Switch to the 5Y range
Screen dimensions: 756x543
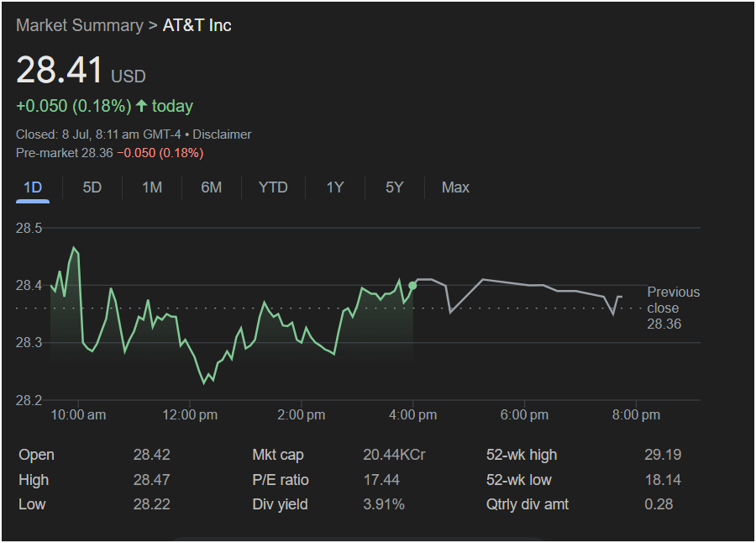point(395,187)
